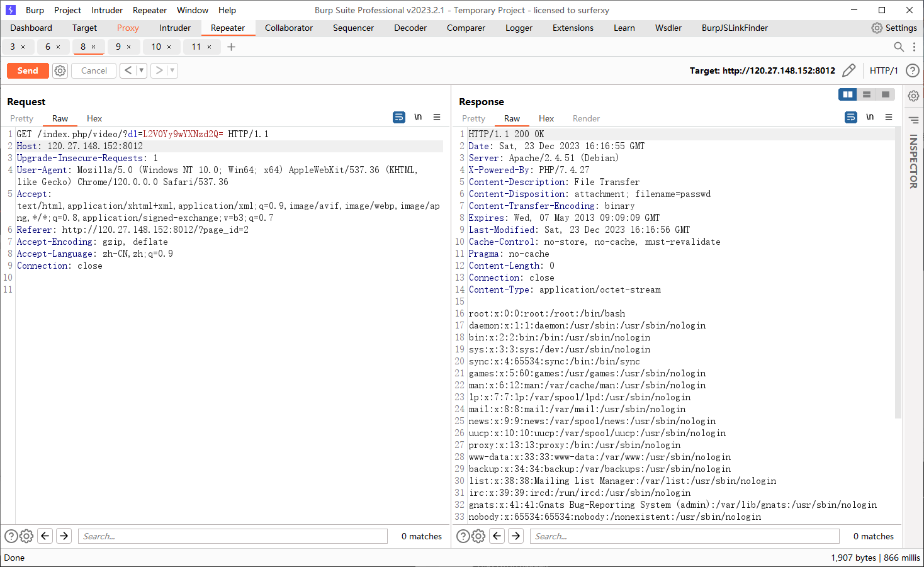The width and height of the screenshot is (924, 567).
Task: Show Response in Hex view
Action: pyautogui.click(x=546, y=118)
